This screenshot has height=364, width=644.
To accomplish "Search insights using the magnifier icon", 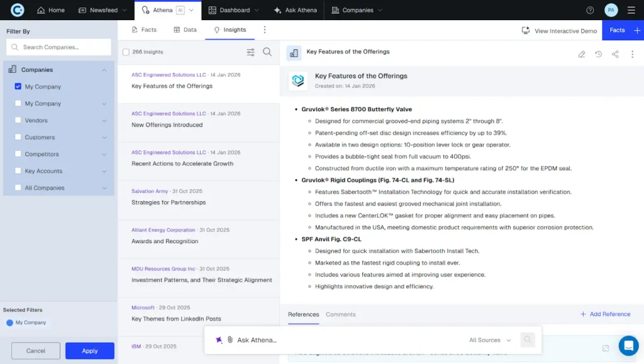I will pos(267,52).
